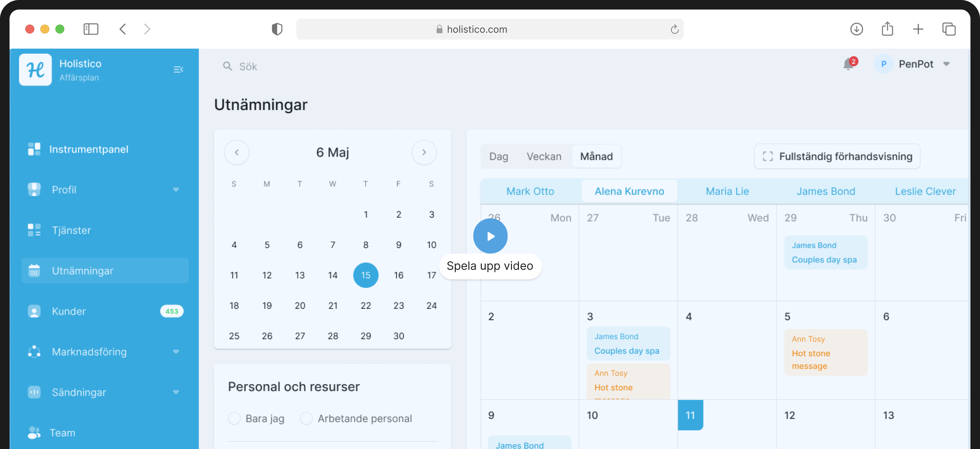
Task: Select Arbetande personal radio button
Action: tap(306, 418)
